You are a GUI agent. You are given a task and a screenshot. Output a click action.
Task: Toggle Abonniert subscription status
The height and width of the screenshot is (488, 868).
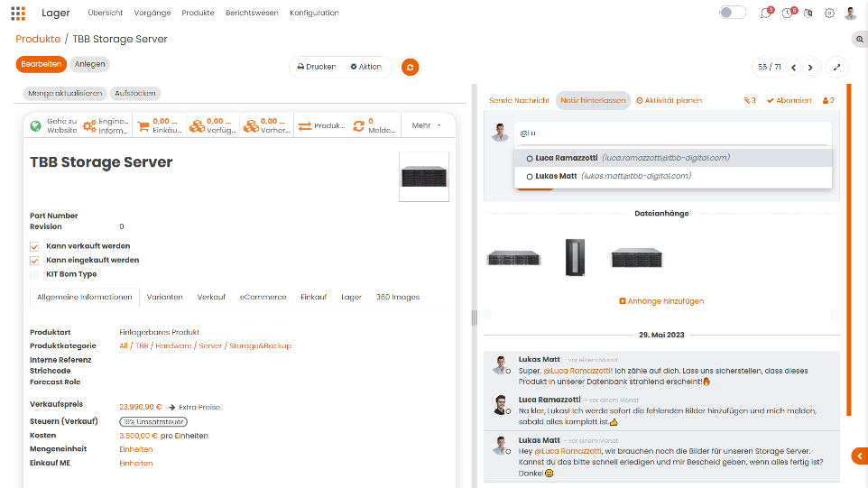(x=789, y=101)
